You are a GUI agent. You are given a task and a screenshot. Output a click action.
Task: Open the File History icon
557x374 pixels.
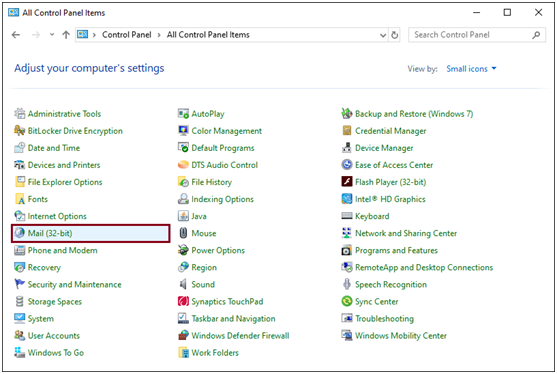[183, 182]
